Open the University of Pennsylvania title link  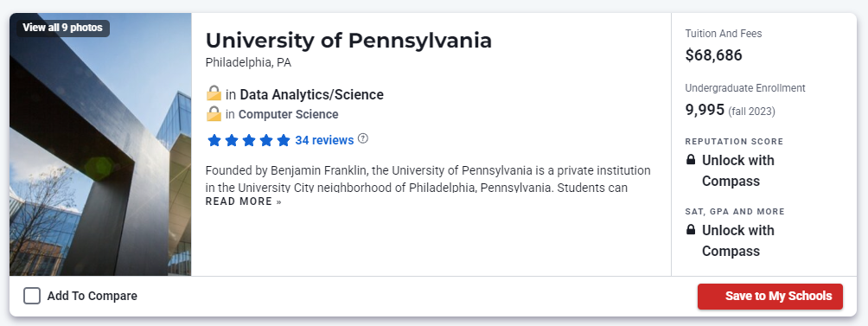pos(348,41)
